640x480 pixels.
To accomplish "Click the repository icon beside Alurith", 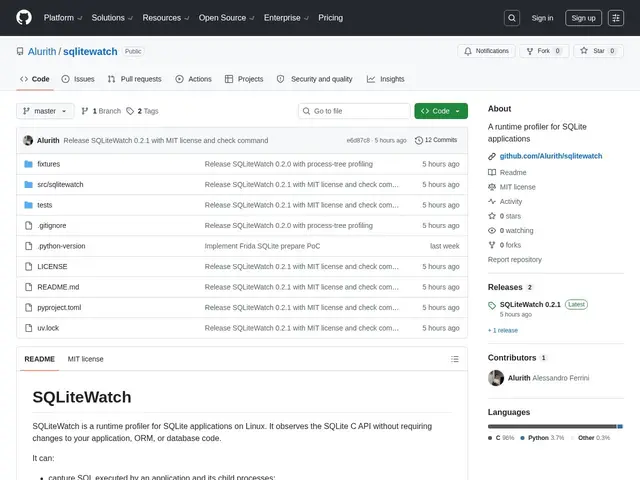I will (x=20, y=51).
